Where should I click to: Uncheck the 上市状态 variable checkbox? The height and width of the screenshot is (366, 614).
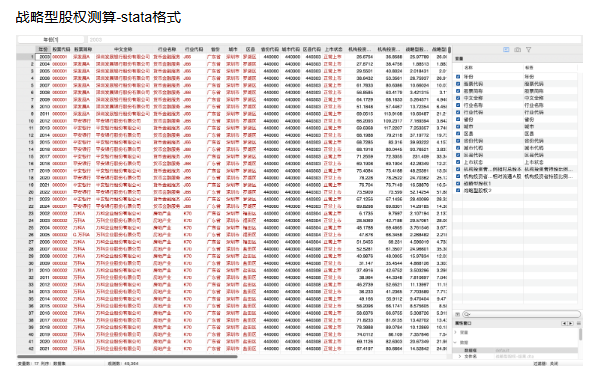(458, 162)
